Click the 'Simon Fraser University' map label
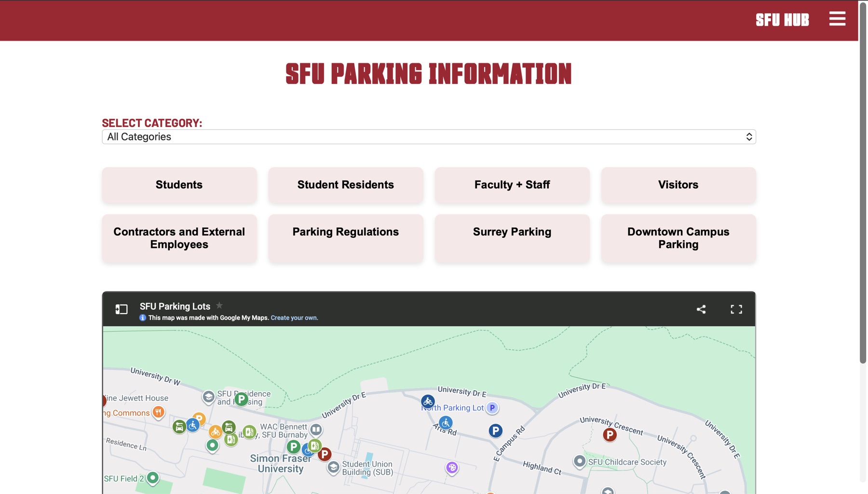Viewport: 868px width, 494px height. point(281,464)
